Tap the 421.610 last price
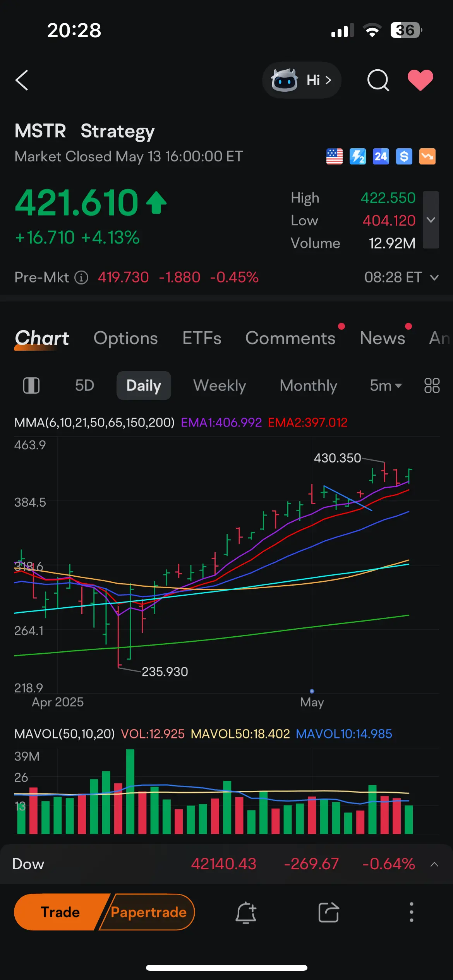The height and width of the screenshot is (980, 453). pyautogui.click(x=77, y=202)
